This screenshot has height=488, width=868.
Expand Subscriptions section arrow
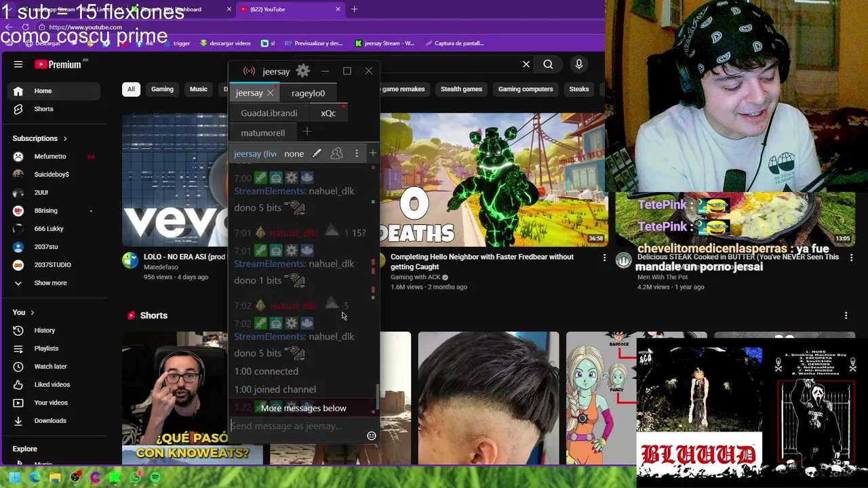coord(65,138)
